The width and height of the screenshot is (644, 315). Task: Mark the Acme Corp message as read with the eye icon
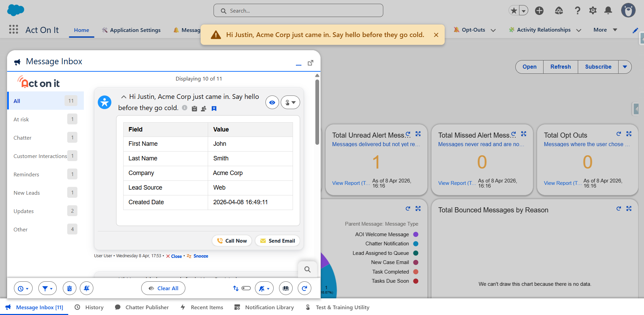tap(272, 102)
